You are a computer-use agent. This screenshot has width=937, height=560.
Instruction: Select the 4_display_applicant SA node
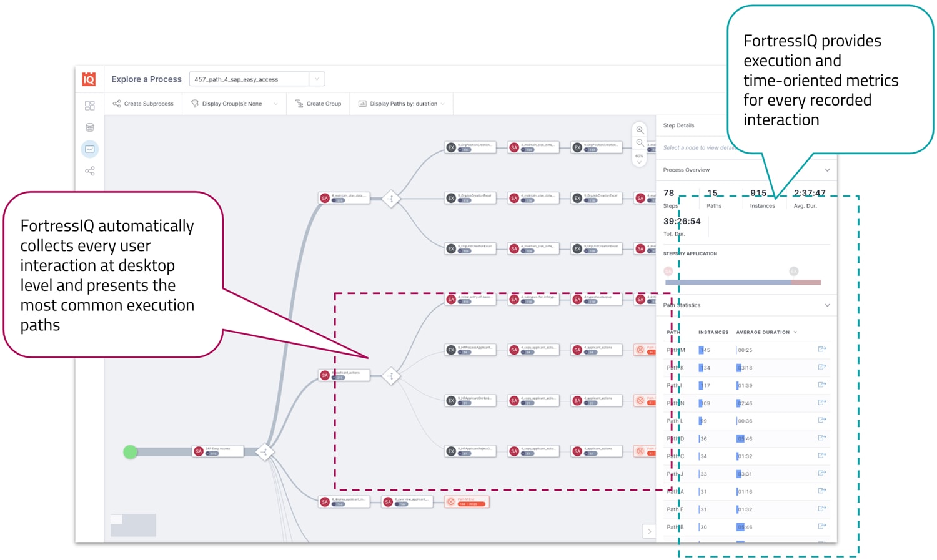click(x=344, y=501)
